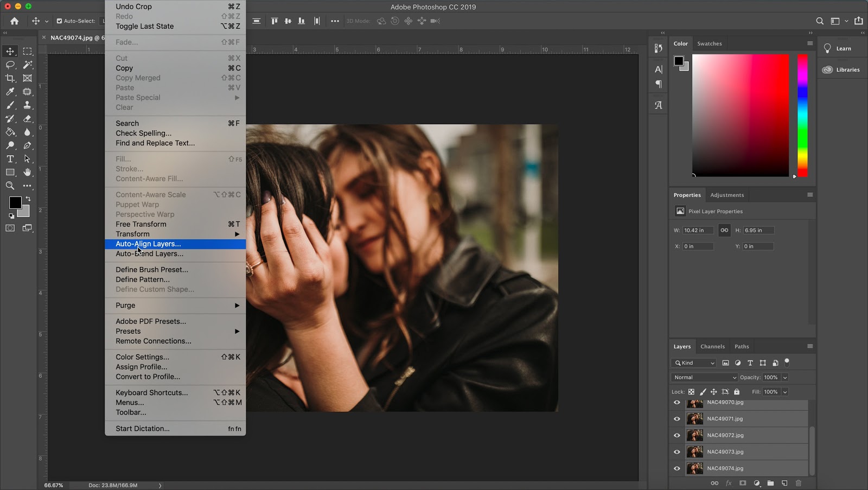Create a new layer group folder
This screenshot has height=490, width=868.
point(770,483)
